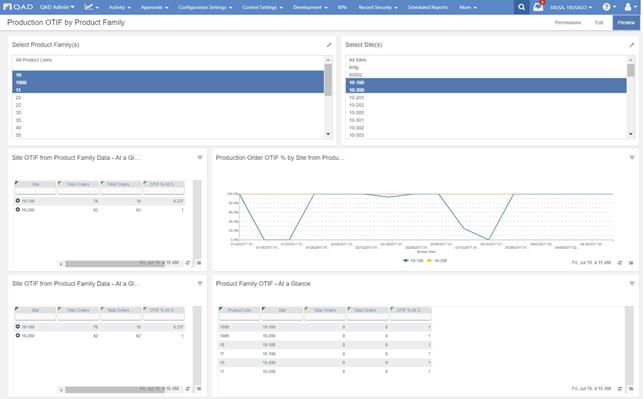Viewport: 643px width, 399px height.
Task: Open the More menu
Action: tap(468, 7)
